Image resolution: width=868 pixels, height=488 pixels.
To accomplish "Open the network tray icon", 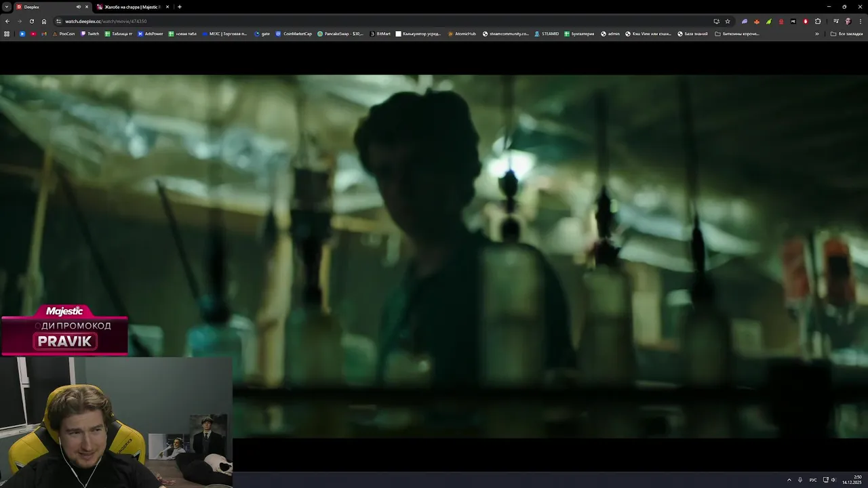I will pos(825,480).
